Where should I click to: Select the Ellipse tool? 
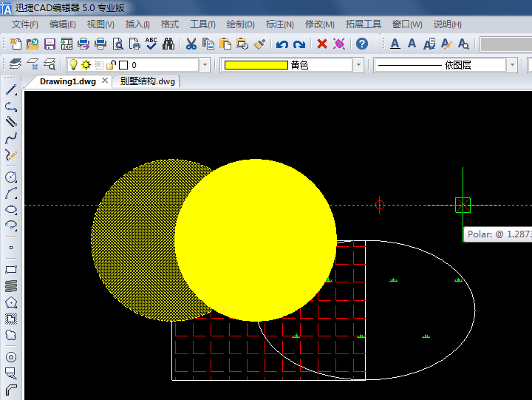tap(11, 209)
